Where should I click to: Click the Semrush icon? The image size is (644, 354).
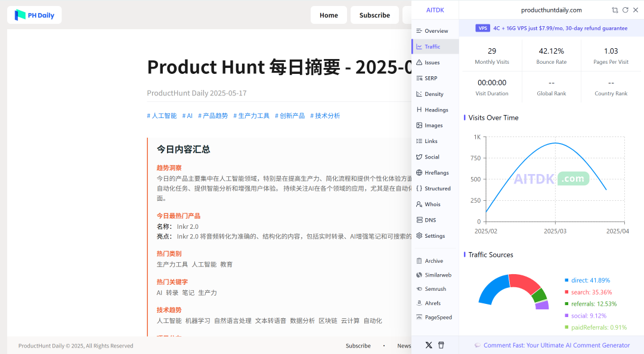point(419,288)
